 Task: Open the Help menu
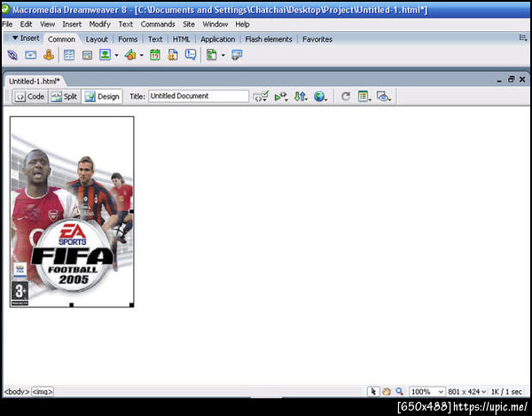pos(242,24)
